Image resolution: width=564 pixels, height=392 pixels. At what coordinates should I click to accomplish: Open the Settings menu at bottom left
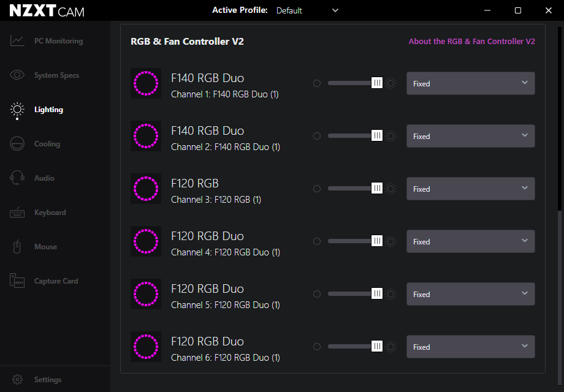(38, 379)
